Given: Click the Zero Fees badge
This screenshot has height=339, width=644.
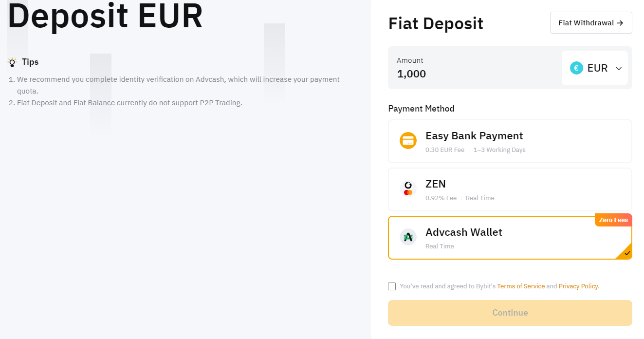Looking at the screenshot, I should coord(613,220).
